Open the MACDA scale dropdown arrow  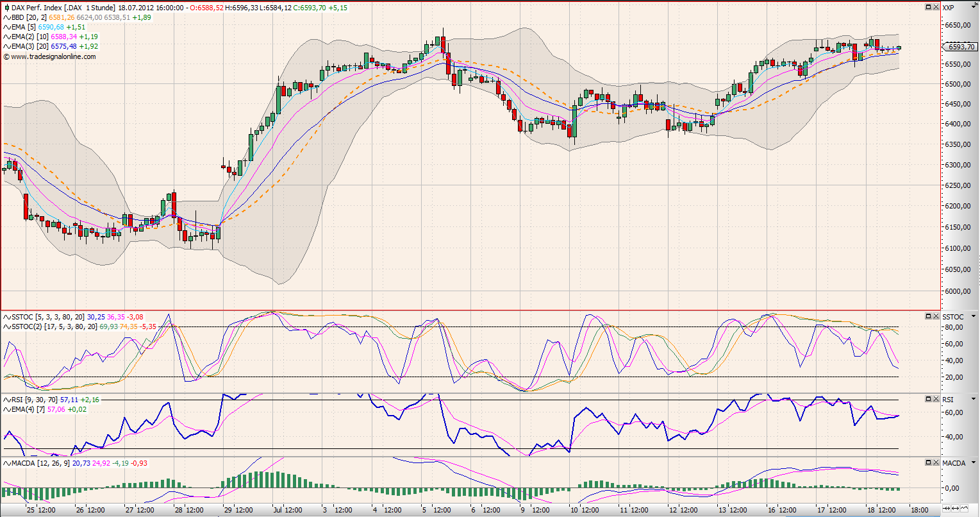[972, 462]
